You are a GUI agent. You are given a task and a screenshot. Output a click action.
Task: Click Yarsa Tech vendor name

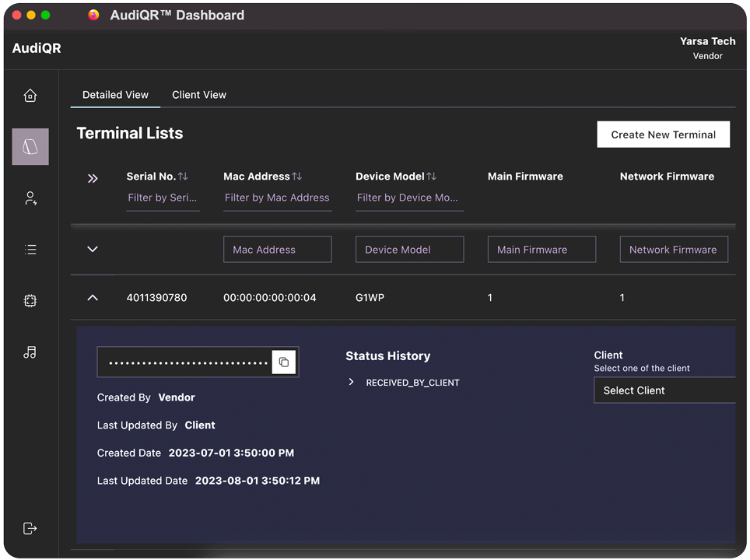[707, 41]
